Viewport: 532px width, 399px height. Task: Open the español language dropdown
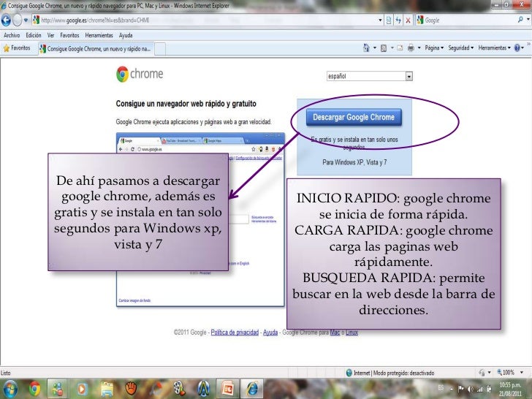(370, 76)
